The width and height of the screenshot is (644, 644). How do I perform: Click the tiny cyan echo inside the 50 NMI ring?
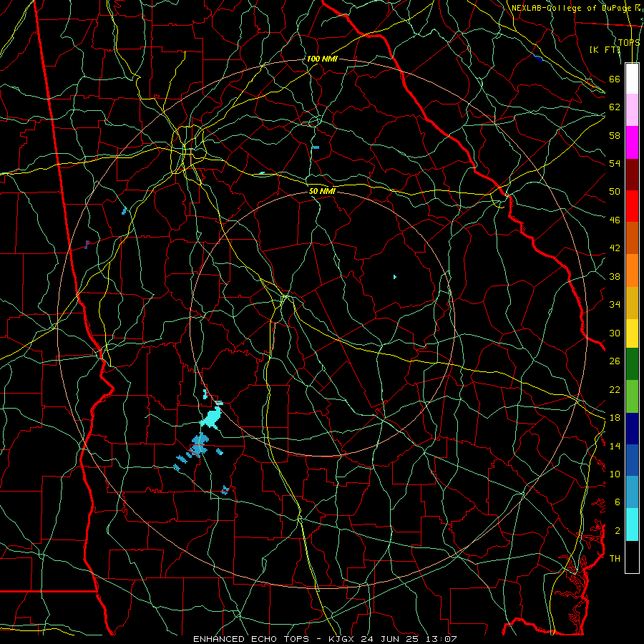[395, 277]
